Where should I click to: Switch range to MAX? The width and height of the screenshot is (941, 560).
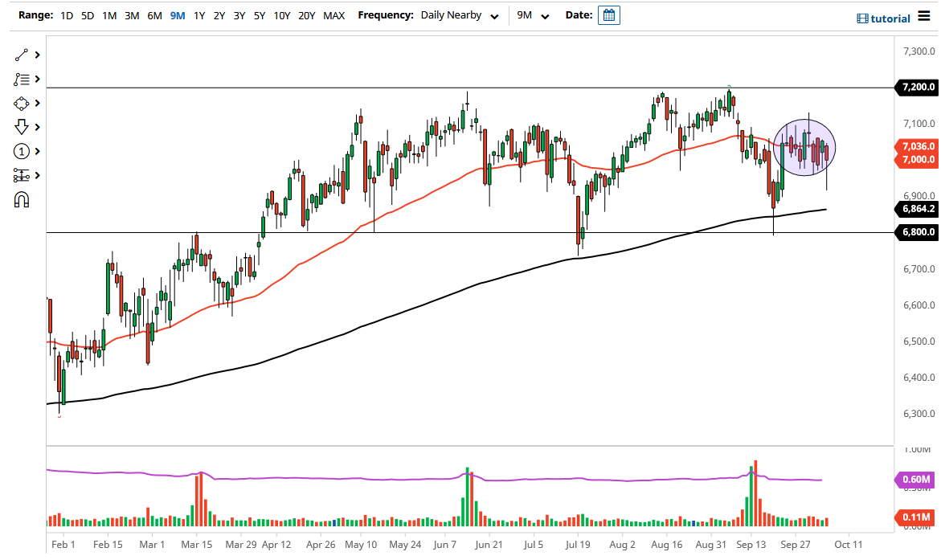[333, 14]
